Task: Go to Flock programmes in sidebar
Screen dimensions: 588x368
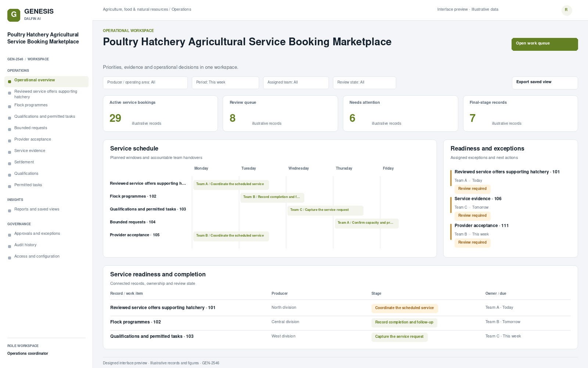Action: point(31,105)
